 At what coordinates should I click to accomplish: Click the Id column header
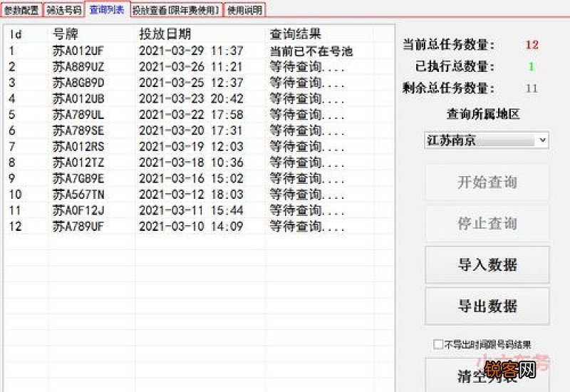pos(26,34)
